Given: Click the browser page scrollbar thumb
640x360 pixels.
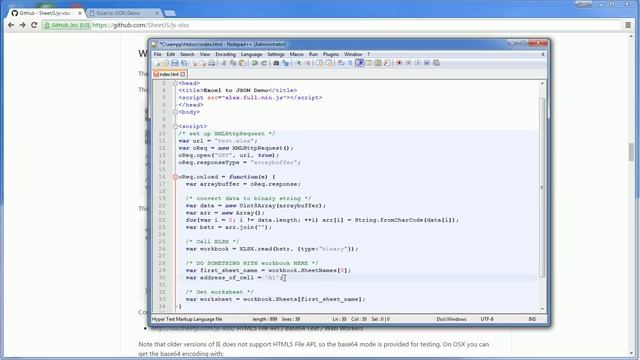Looking at the screenshot, I should 631,152.
